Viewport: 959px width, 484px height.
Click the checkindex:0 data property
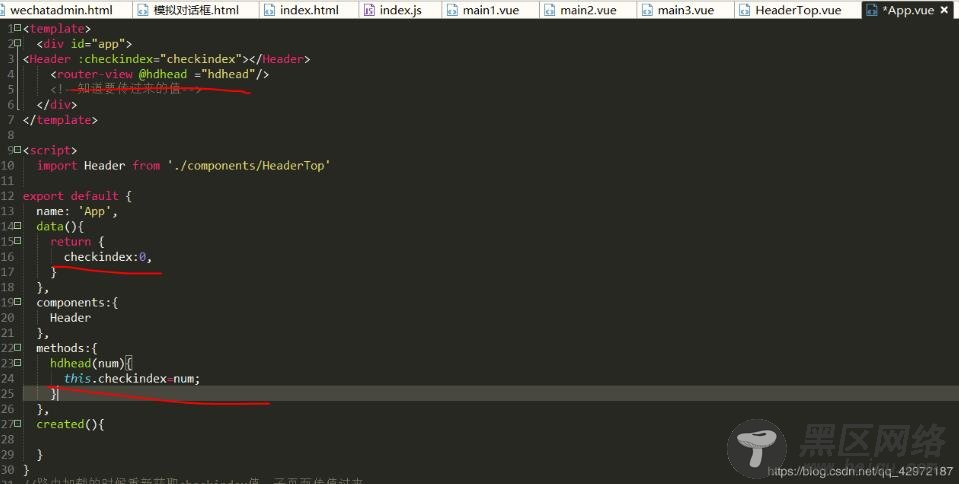(x=108, y=256)
